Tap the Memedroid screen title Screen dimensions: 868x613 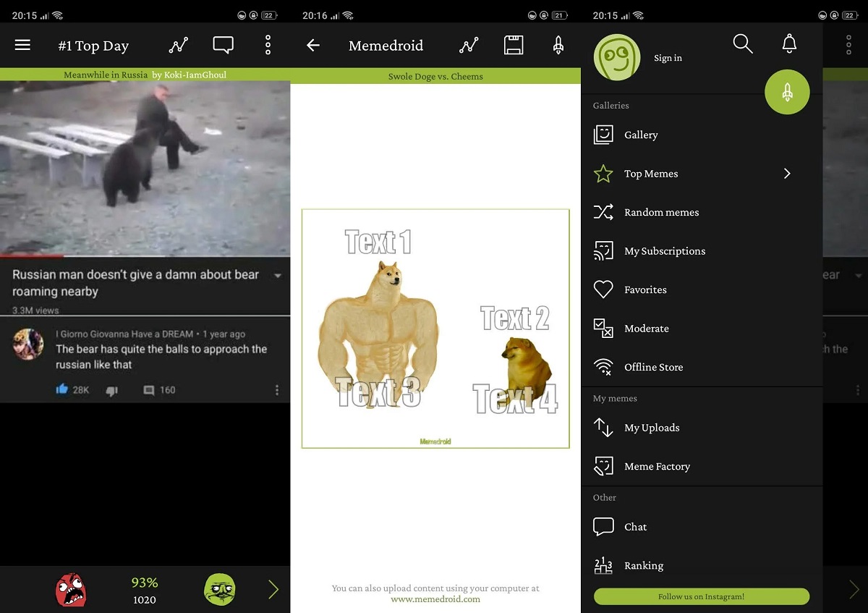[x=386, y=46]
